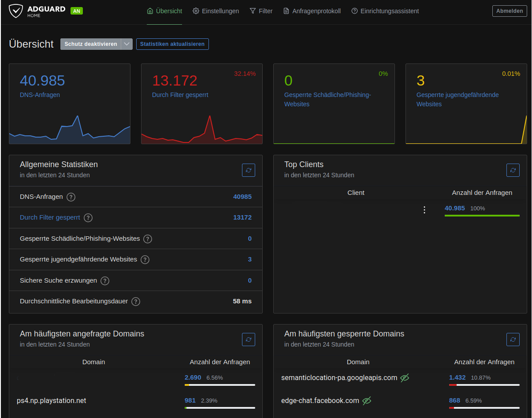Refresh the Top Clients panel
Screen dimensions: 532x418
(x=513, y=170)
